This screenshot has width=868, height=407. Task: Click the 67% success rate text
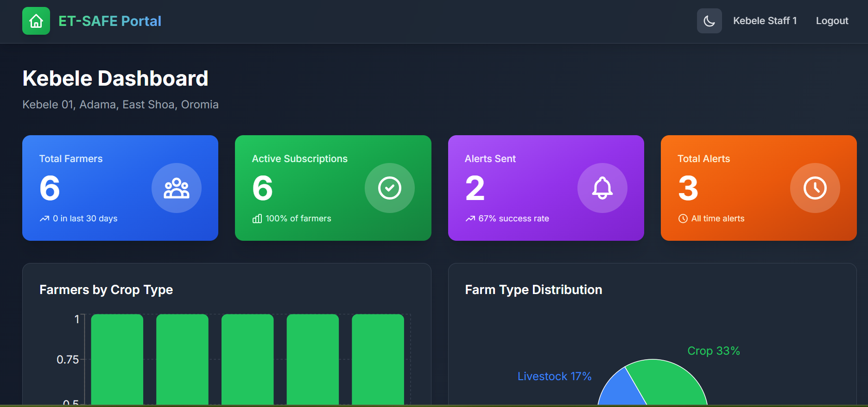513,219
